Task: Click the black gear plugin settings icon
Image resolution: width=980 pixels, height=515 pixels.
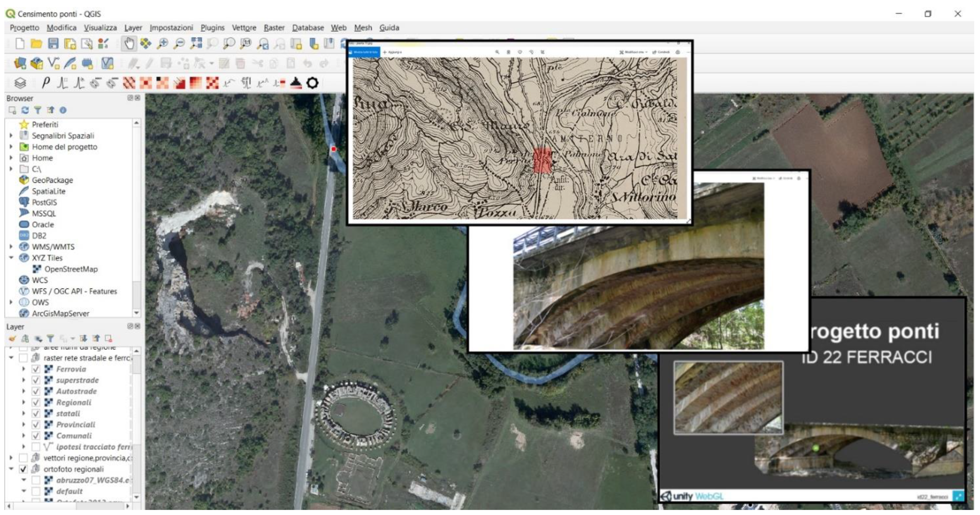Action: pyautogui.click(x=312, y=83)
